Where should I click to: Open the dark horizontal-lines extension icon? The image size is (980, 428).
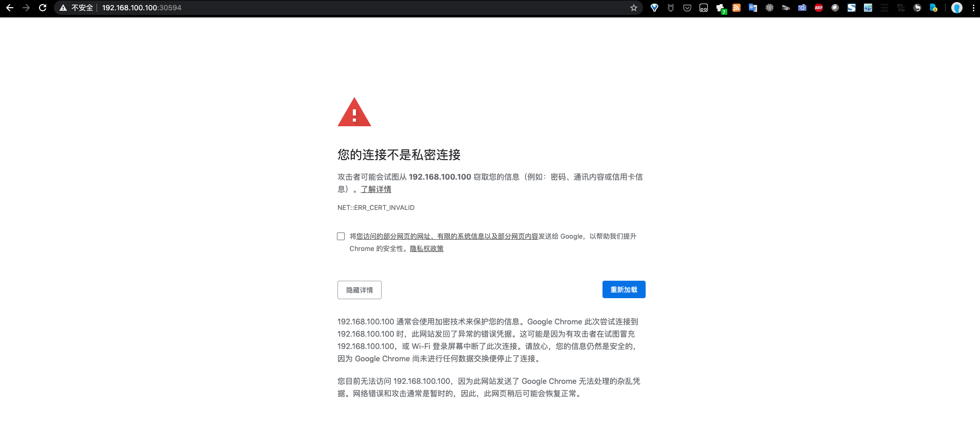click(x=884, y=8)
